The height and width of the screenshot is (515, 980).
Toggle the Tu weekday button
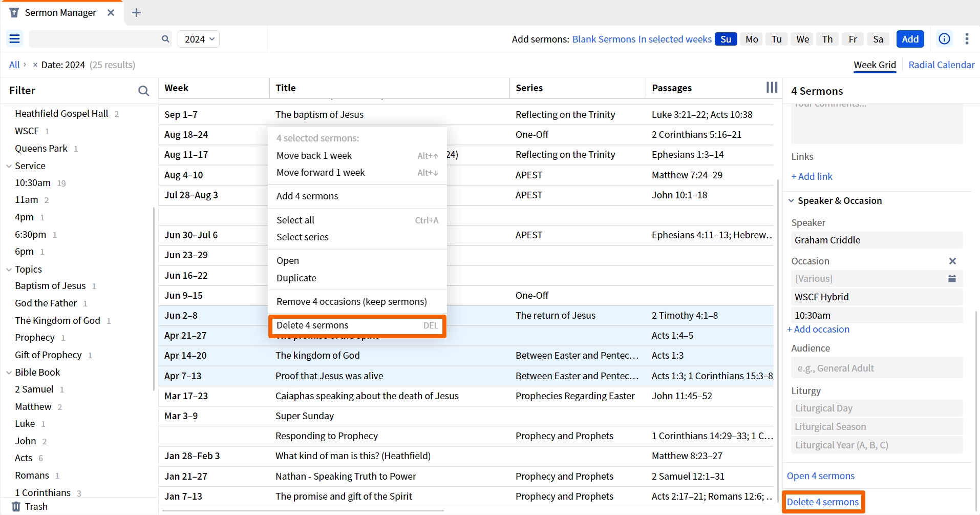coord(777,39)
